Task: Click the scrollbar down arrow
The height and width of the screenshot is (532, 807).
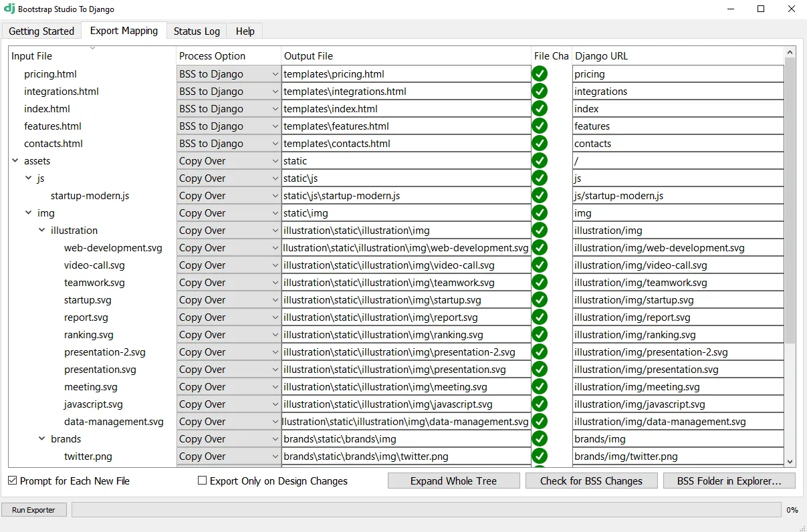Action: (790, 461)
